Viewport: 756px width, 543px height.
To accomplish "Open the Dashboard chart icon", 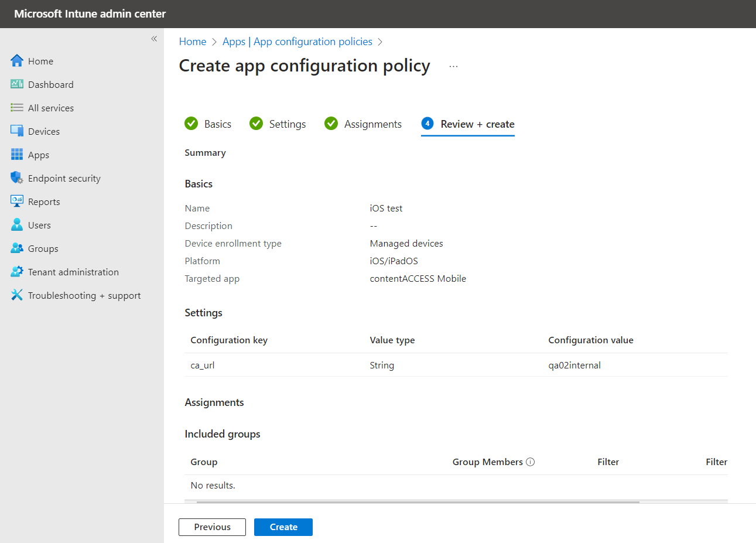I will [x=17, y=84].
